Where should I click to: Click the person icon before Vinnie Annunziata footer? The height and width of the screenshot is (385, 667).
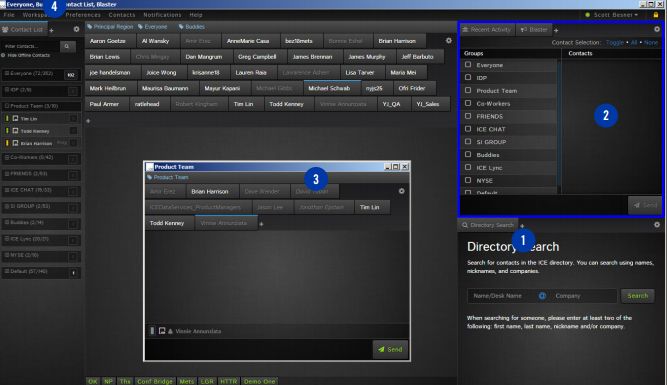pyautogui.click(x=171, y=331)
